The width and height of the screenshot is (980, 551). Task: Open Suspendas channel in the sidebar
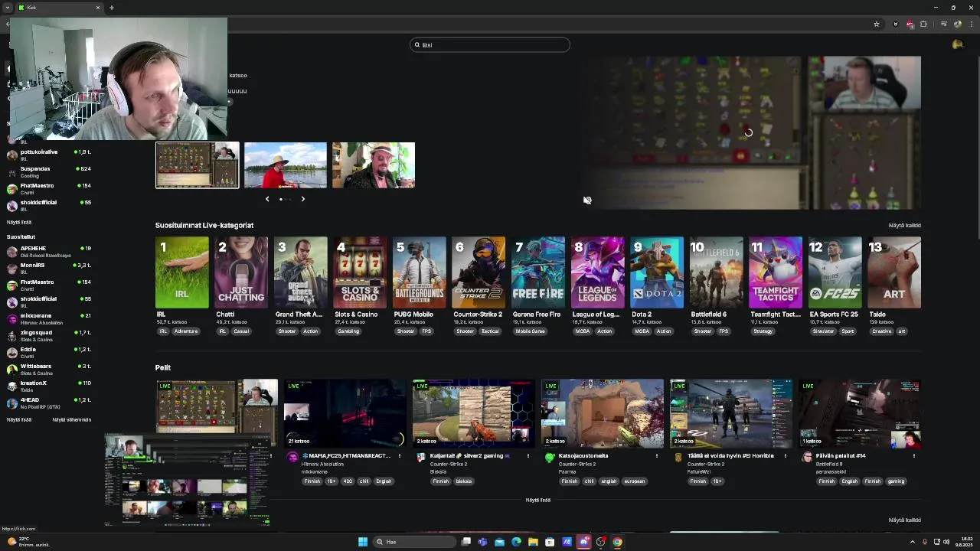pos(49,171)
